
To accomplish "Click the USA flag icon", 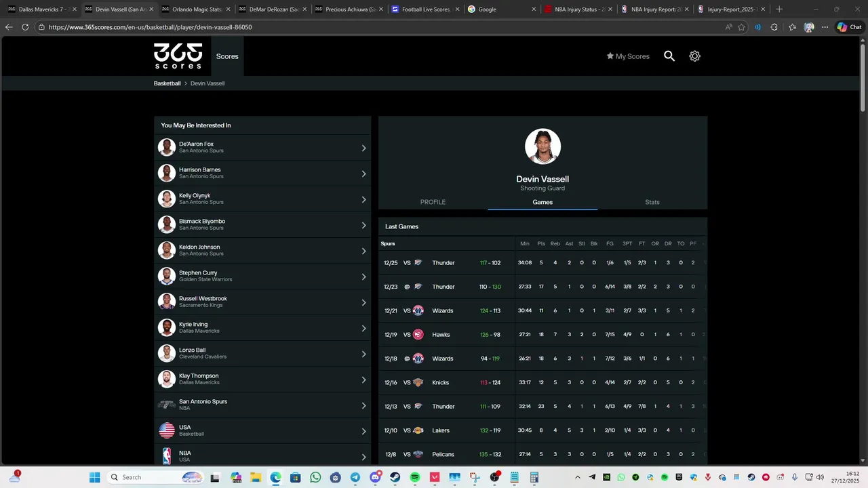I will tap(167, 430).
